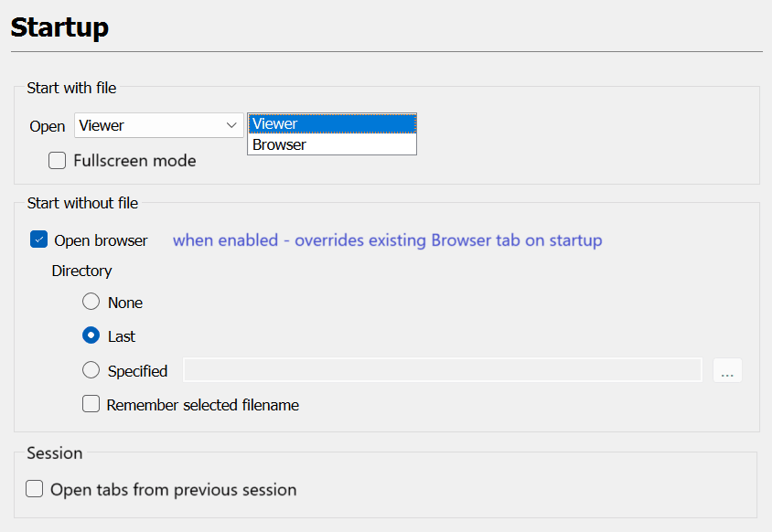The image size is (772, 532).
Task: Select Viewer in the dropdown list
Action: (x=332, y=123)
